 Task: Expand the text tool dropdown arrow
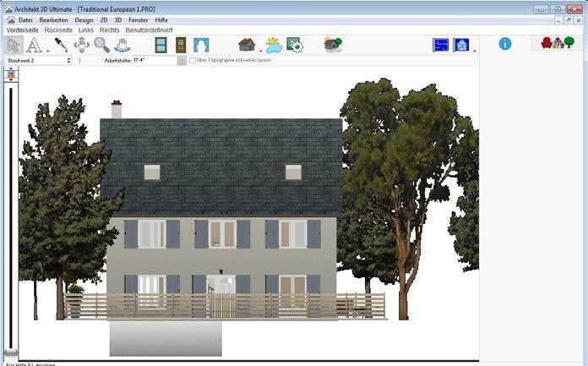tap(47, 49)
